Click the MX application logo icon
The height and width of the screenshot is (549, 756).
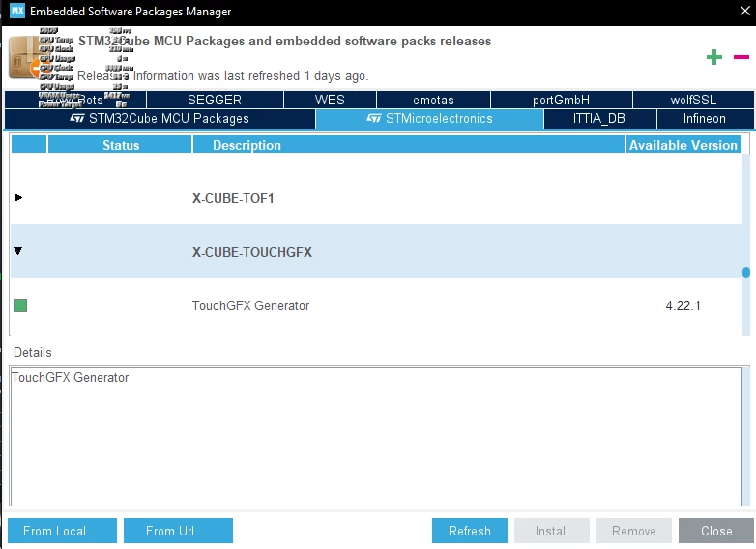[x=17, y=10]
